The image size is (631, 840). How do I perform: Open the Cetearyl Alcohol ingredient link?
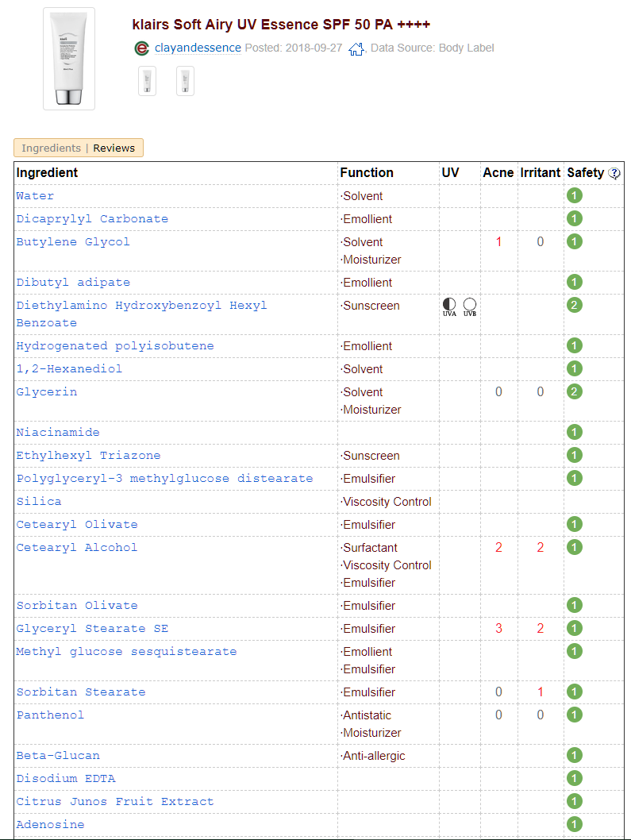coord(77,548)
